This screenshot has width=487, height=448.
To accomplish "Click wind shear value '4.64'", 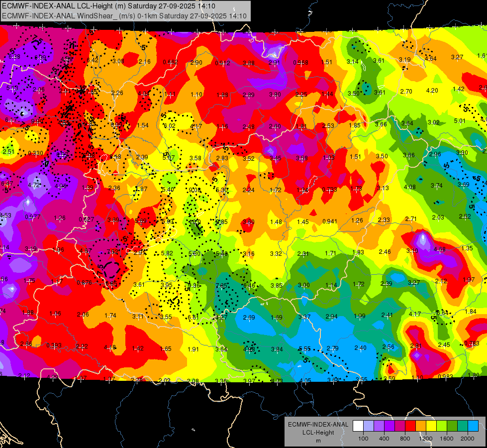I will (430, 58).
